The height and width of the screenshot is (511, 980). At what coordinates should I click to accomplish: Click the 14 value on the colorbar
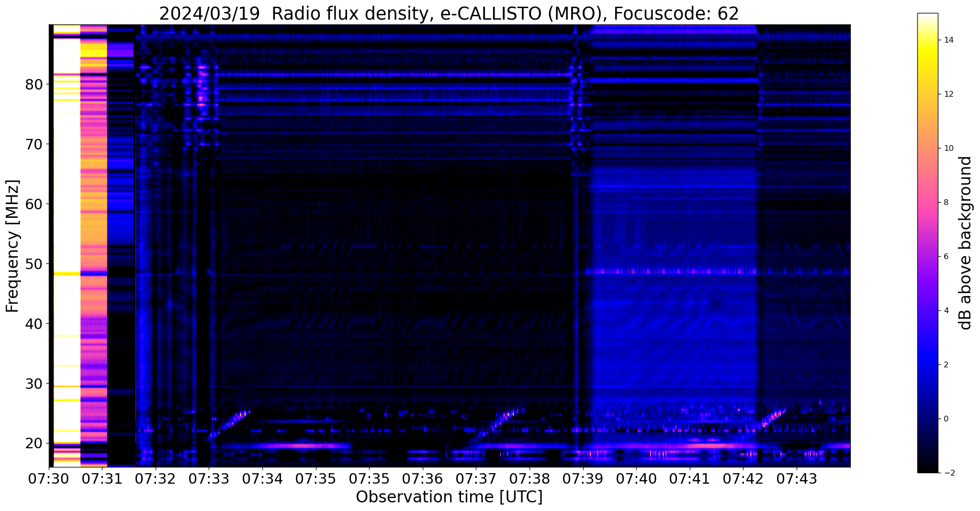(948, 40)
